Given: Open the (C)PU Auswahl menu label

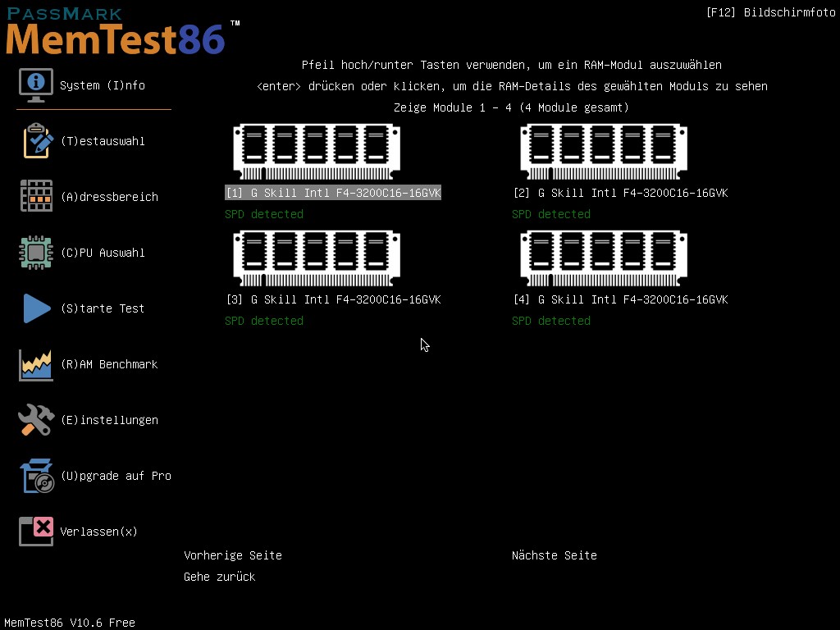Looking at the screenshot, I should pos(103,253).
